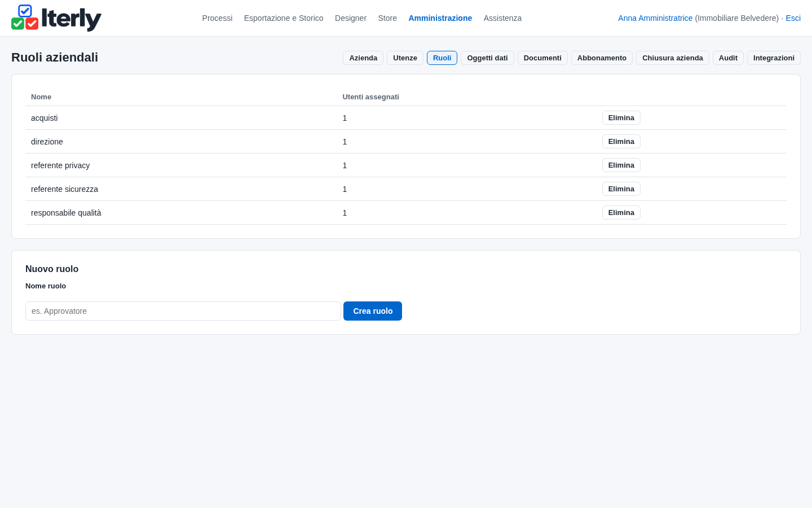Delete the acquisti role
This screenshot has width=812, height=508.
[x=621, y=118]
